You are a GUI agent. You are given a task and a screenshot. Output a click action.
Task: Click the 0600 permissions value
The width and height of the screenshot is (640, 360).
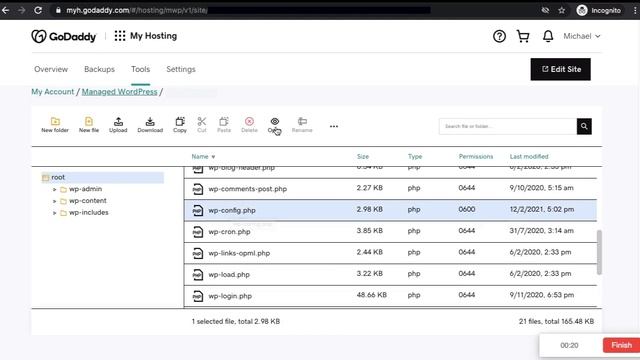pos(467,209)
